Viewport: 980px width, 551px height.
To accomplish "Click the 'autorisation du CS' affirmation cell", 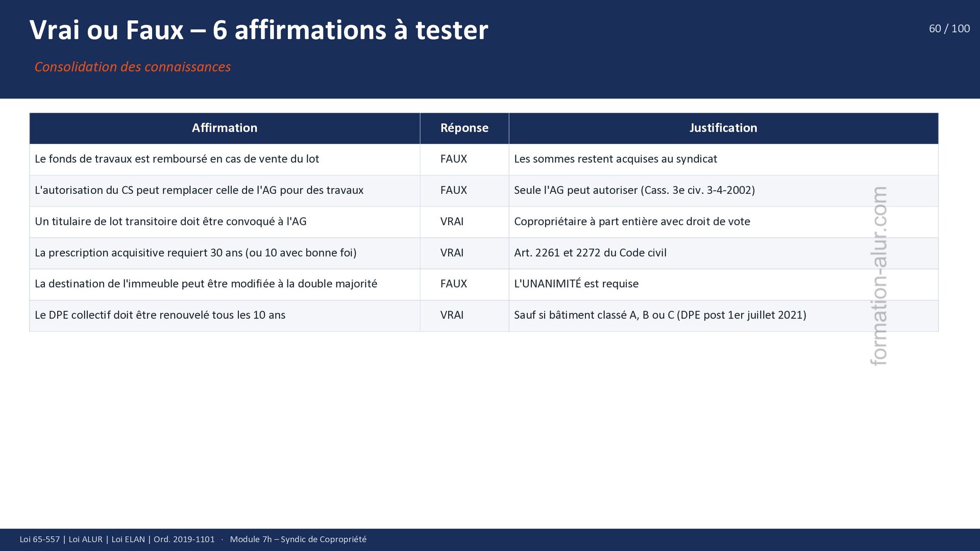I will (x=199, y=190).
